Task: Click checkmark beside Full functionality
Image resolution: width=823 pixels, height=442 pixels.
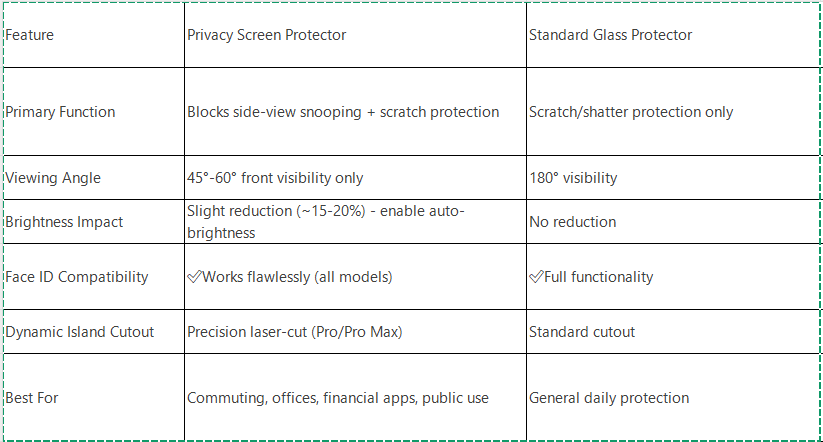Action: [536, 277]
